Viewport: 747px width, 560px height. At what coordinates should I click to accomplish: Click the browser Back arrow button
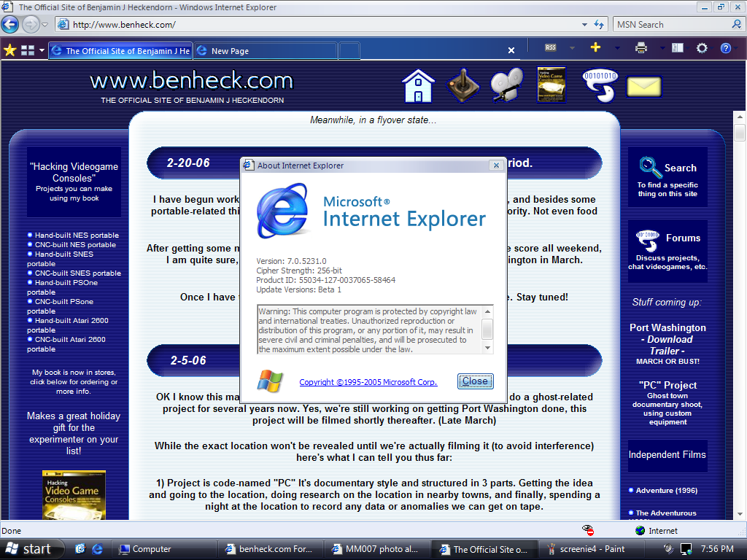10,25
